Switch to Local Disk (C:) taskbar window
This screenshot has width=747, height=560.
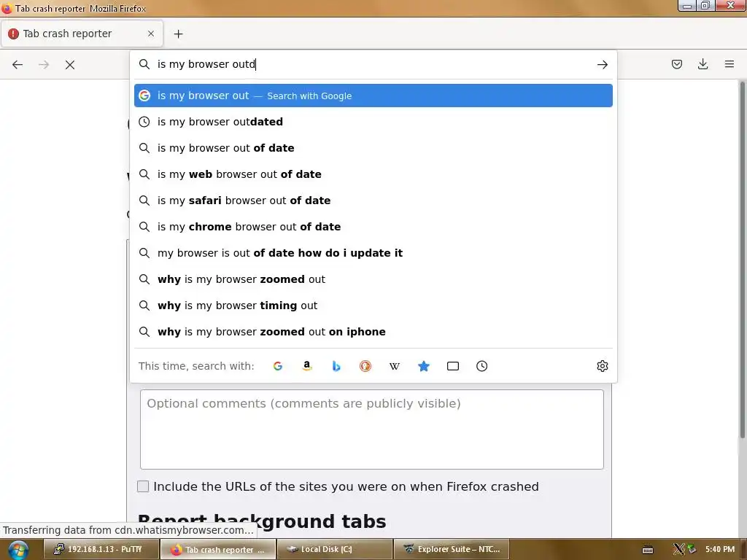(x=334, y=549)
